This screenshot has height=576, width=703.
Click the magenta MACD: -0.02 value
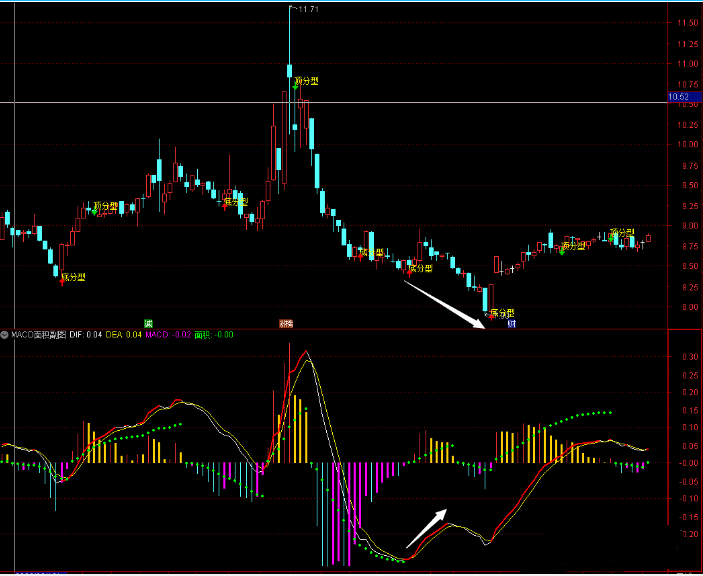tap(168, 335)
